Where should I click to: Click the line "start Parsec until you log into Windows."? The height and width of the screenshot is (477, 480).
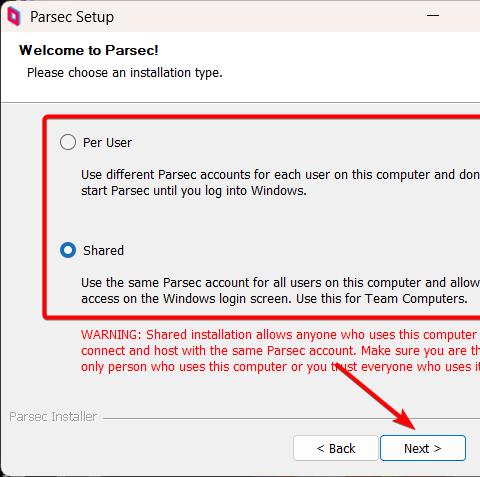[x=194, y=191]
